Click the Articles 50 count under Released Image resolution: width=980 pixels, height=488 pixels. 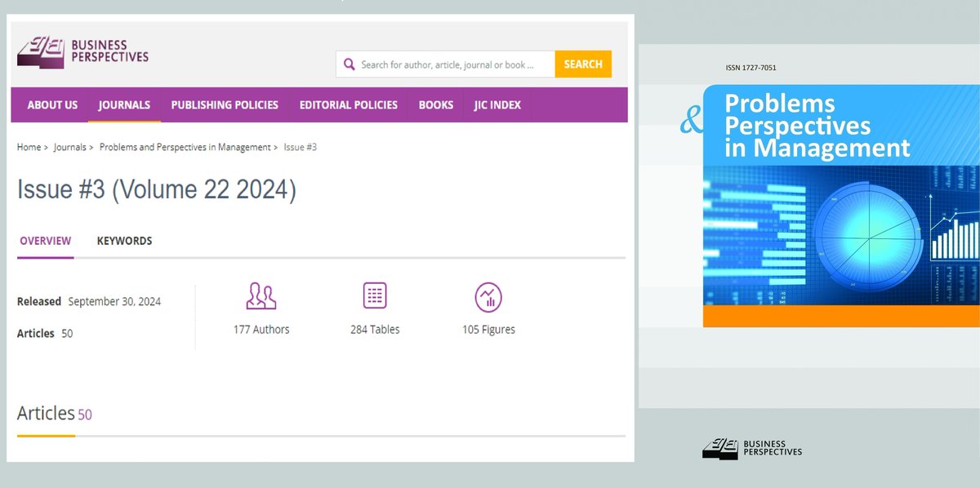pos(45,334)
